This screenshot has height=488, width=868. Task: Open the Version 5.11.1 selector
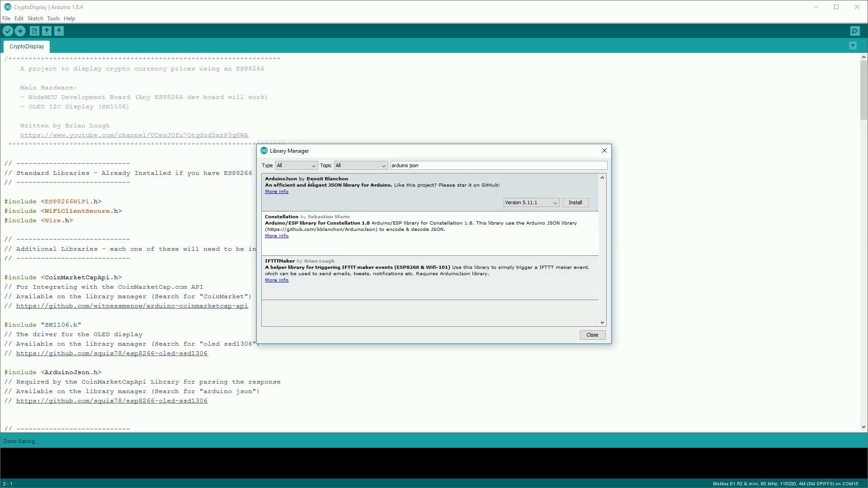point(531,202)
